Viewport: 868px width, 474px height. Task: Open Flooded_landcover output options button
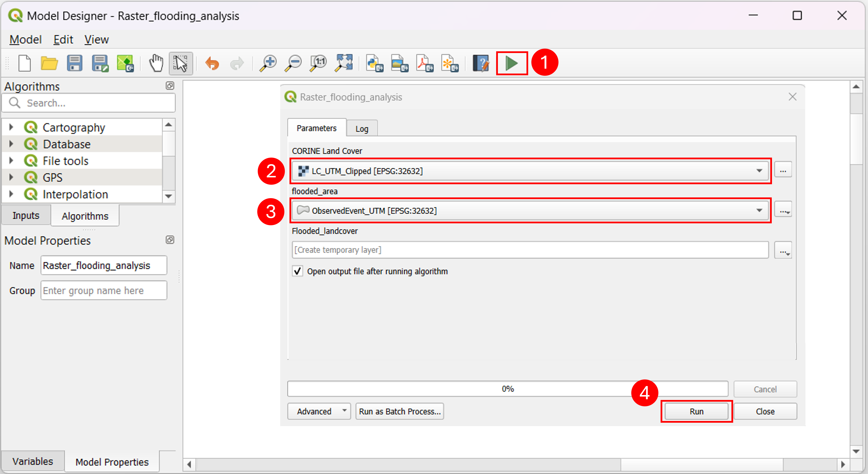pyautogui.click(x=783, y=250)
